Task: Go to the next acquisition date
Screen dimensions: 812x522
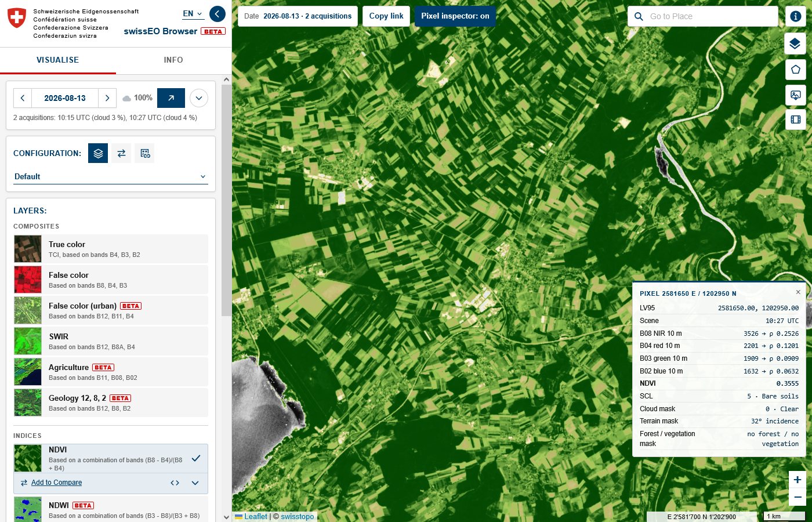Action: [107, 98]
